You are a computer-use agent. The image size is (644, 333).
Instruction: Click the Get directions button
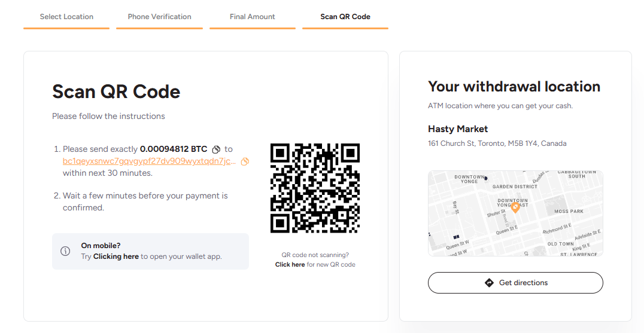[515, 283]
